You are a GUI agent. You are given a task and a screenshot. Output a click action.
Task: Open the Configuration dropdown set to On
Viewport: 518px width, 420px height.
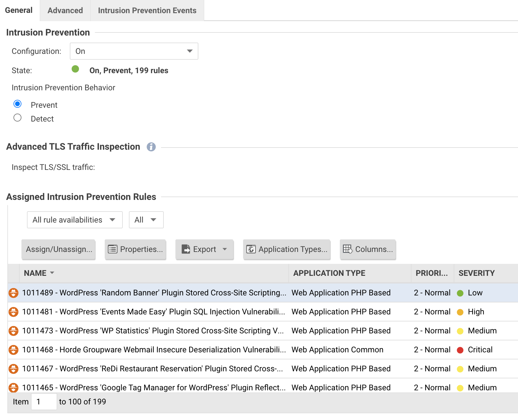[x=134, y=51]
